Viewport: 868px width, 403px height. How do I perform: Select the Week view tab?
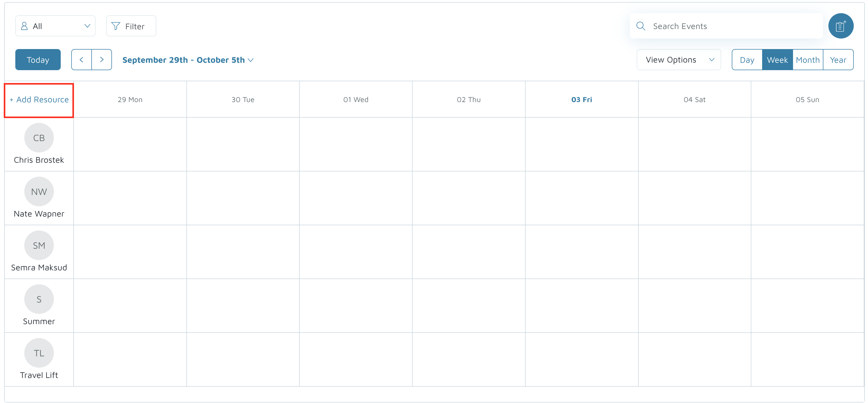tap(777, 60)
